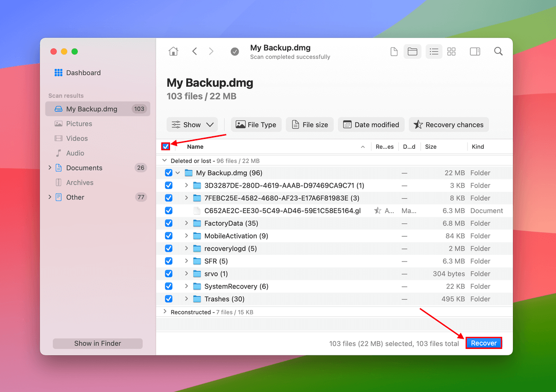Viewport: 556px width, 392px height.
Task: Open the Date modified filter
Action: pyautogui.click(x=371, y=124)
